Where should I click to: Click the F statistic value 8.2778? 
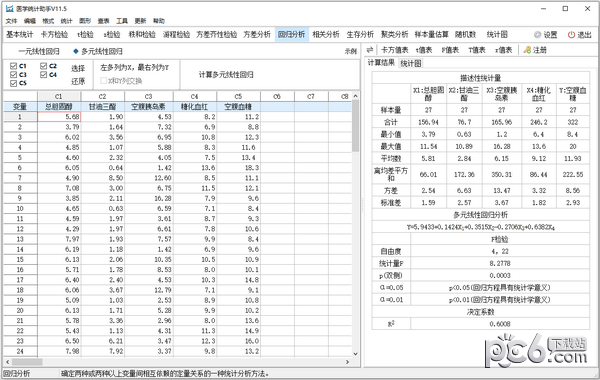point(500,263)
